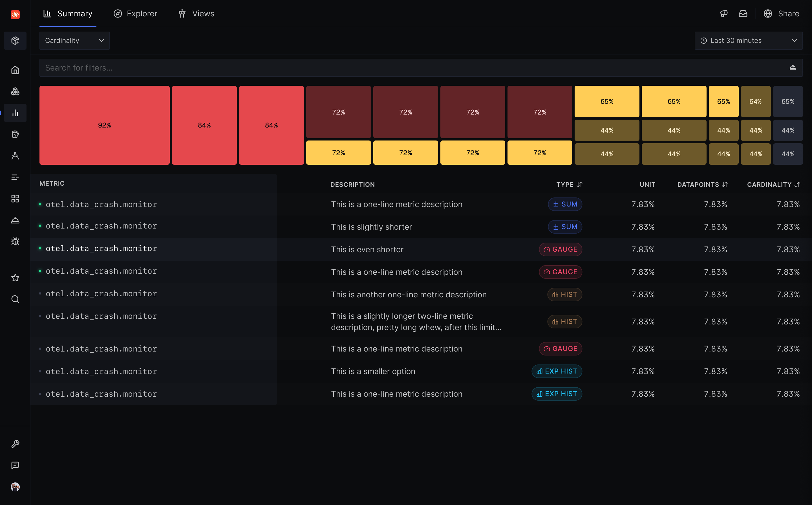Sort by the Datapoints column header
This screenshot has height=505, width=812.
pyautogui.click(x=702, y=185)
